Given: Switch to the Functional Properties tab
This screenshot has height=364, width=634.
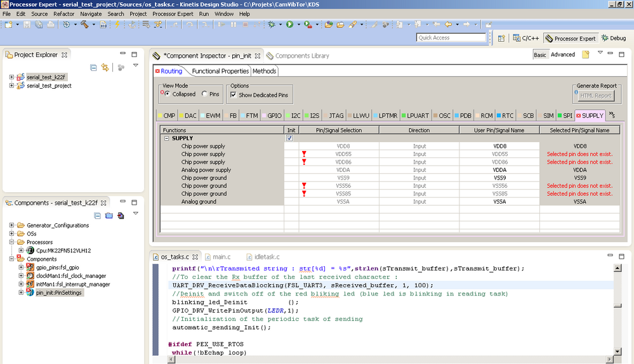Looking at the screenshot, I should pos(221,71).
